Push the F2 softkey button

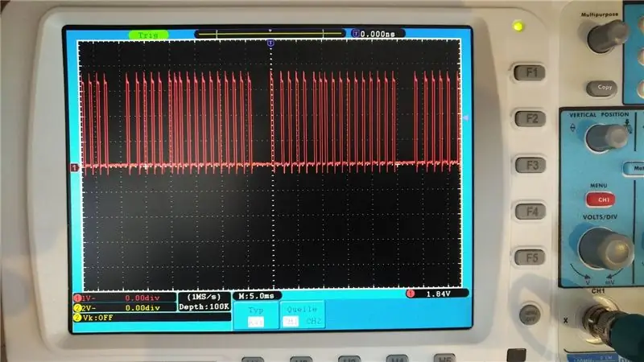tap(530, 118)
